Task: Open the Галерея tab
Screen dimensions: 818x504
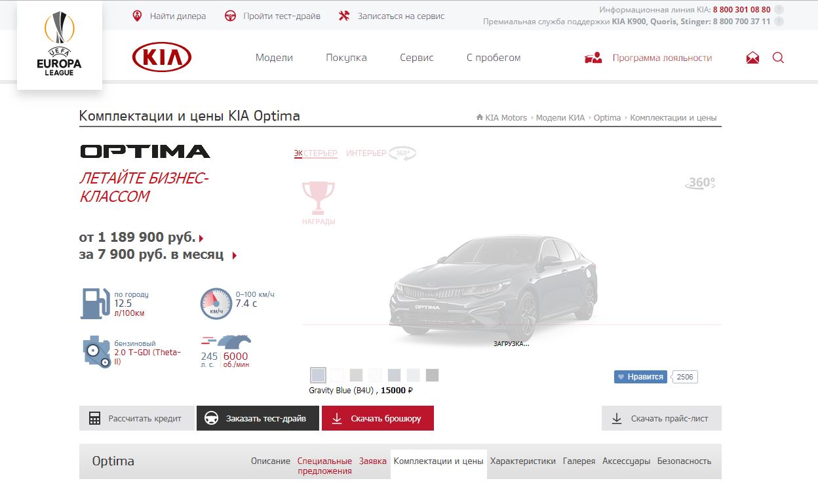Action: (579, 461)
